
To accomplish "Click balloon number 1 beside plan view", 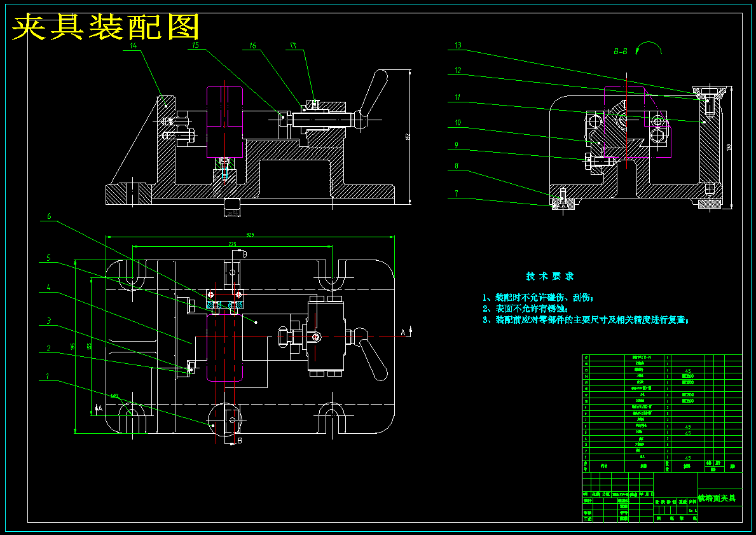I will click(x=48, y=377).
